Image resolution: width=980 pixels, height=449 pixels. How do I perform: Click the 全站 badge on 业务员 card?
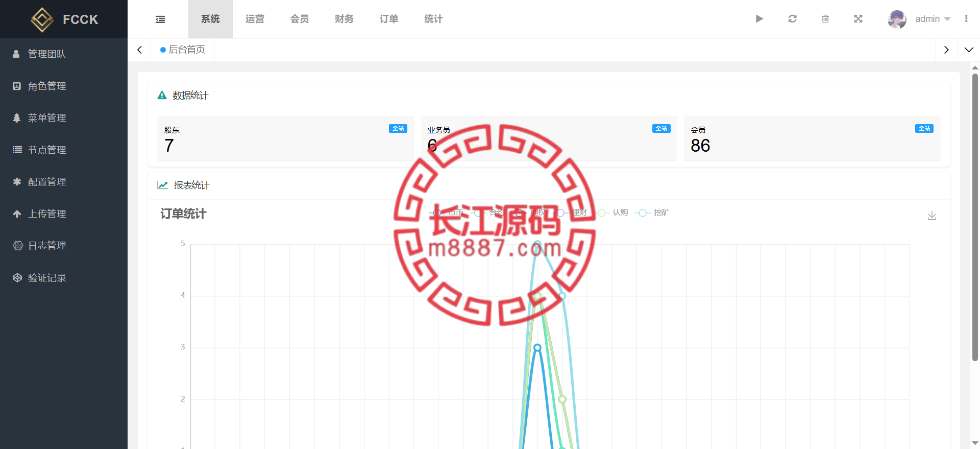click(x=661, y=129)
